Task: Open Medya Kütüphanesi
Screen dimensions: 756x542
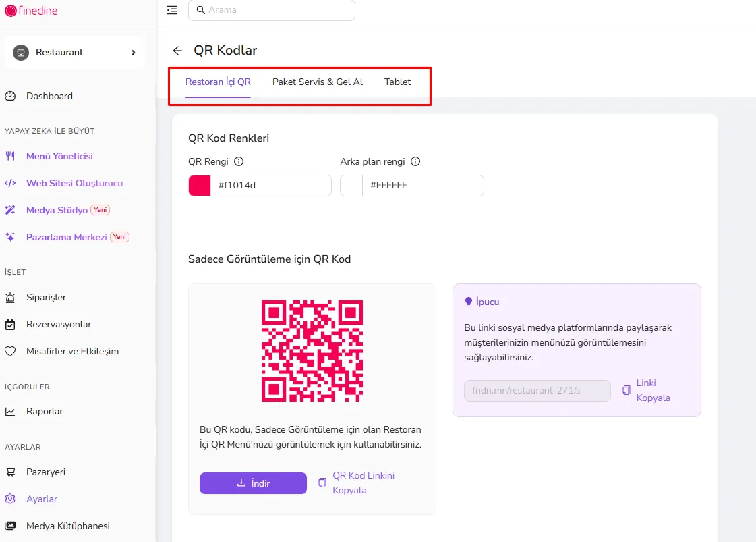Action: (x=68, y=526)
